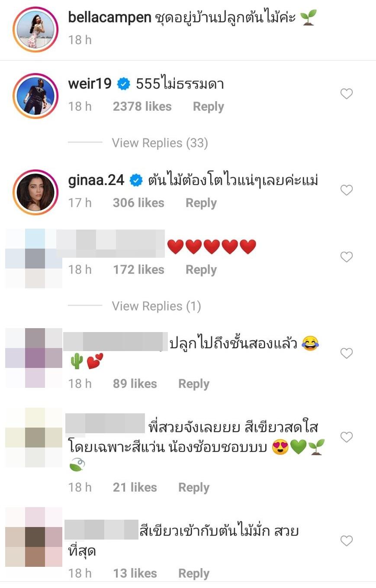View the 172 likes list

[x=138, y=270]
